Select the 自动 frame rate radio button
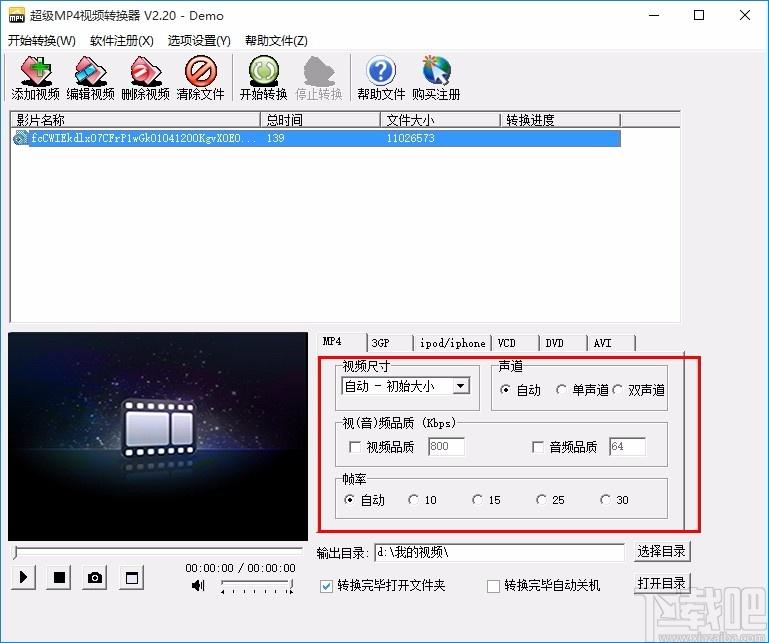This screenshot has height=643, width=769. [349, 500]
